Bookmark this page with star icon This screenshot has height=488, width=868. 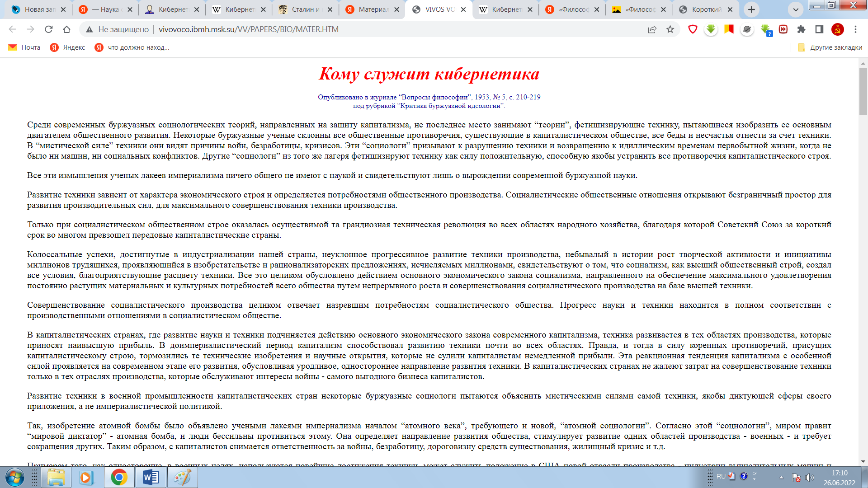pyautogui.click(x=670, y=29)
